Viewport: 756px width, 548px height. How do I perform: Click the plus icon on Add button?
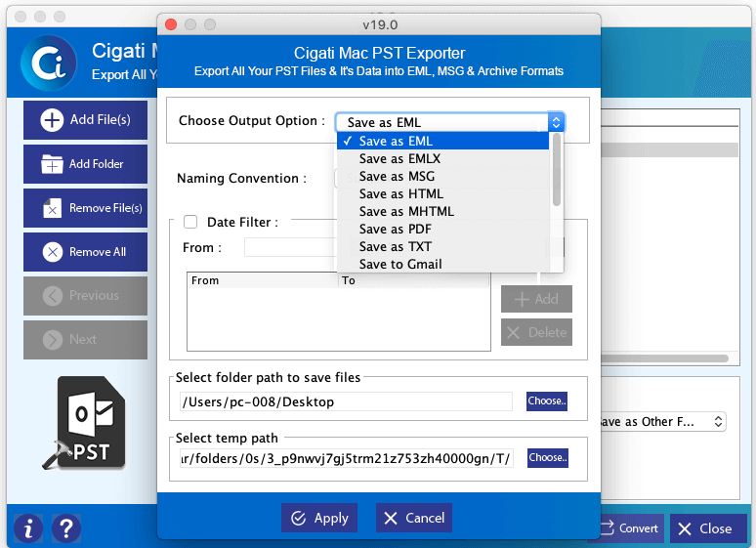tap(522, 299)
